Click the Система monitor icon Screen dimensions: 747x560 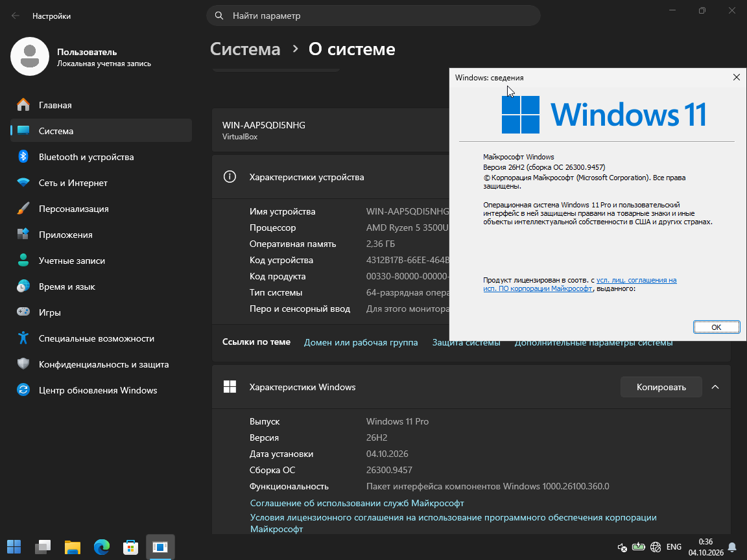pos(23,130)
